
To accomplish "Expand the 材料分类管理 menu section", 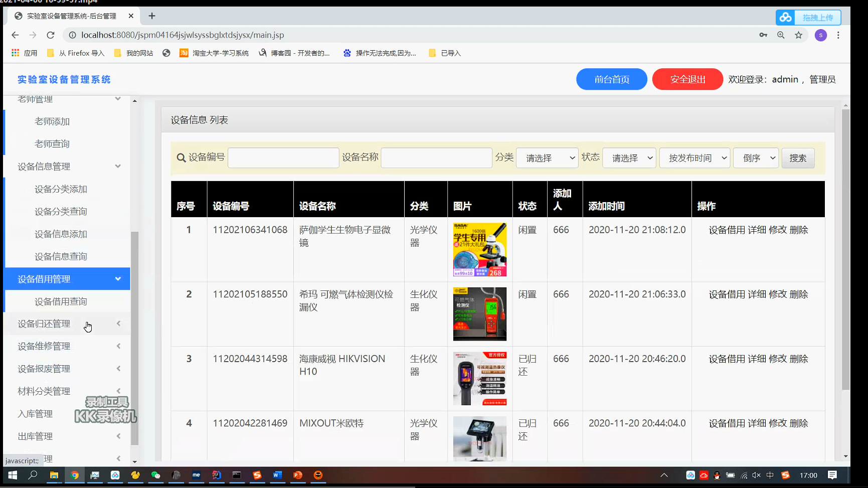I will (67, 391).
